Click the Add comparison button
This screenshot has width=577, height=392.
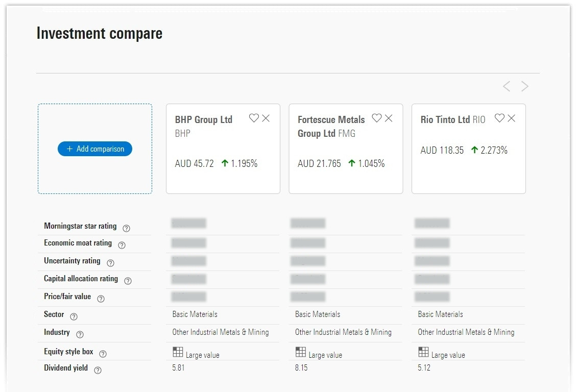[x=94, y=149]
